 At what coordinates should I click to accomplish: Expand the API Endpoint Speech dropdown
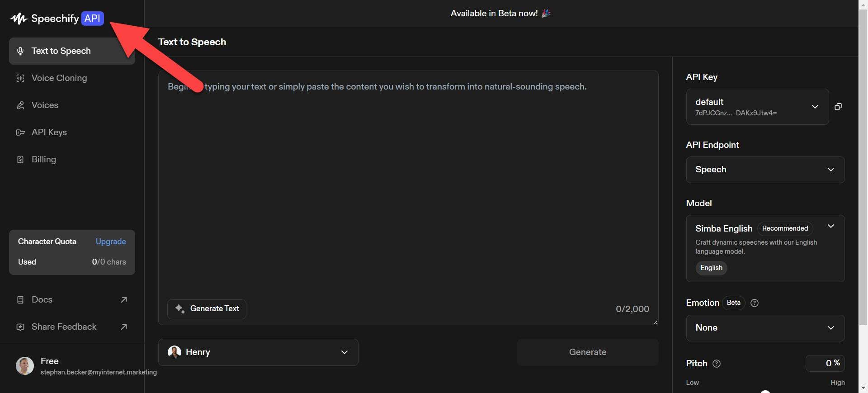coord(765,170)
